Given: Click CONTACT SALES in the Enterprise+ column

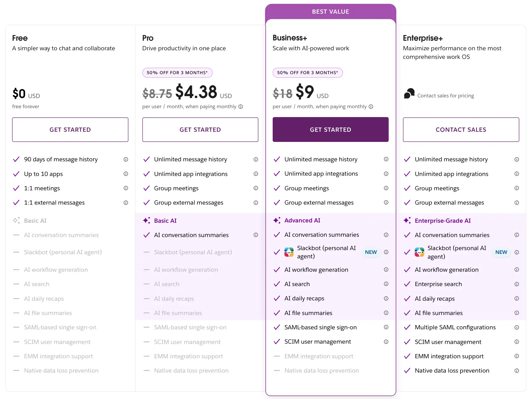Looking at the screenshot, I should [460, 129].
